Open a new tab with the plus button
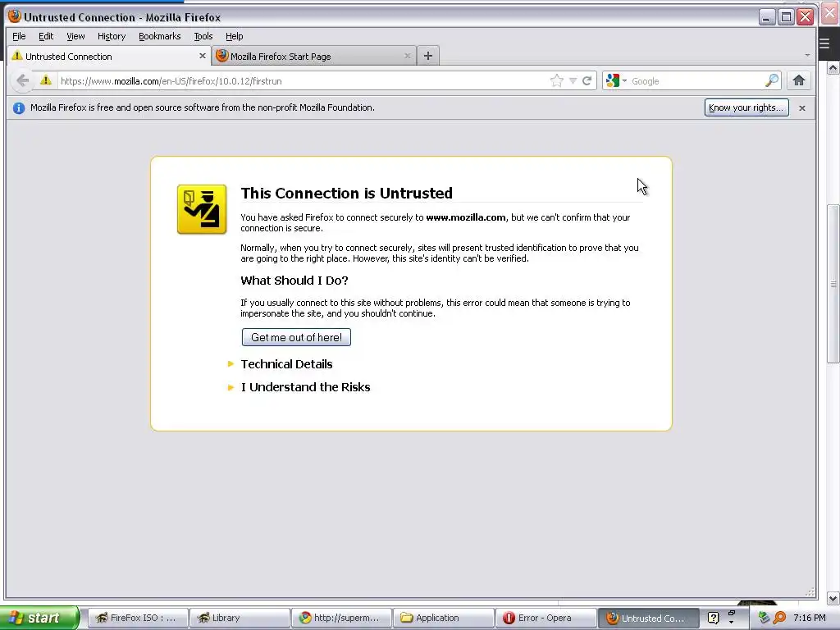 click(427, 56)
